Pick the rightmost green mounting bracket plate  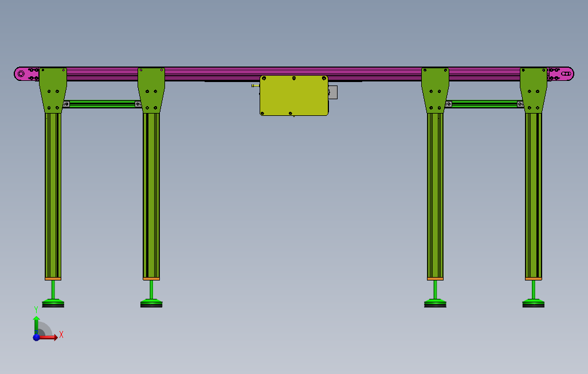pyautogui.click(x=533, y=90)
